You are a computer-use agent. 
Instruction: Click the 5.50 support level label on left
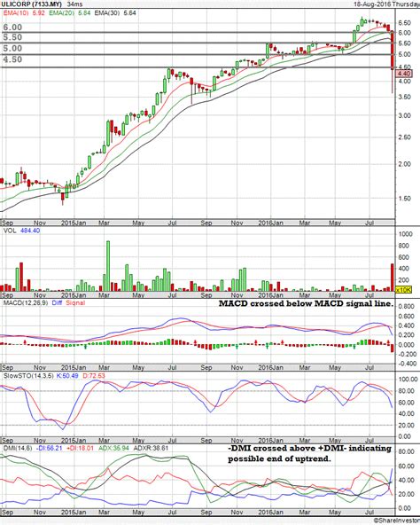coord(12,37)
